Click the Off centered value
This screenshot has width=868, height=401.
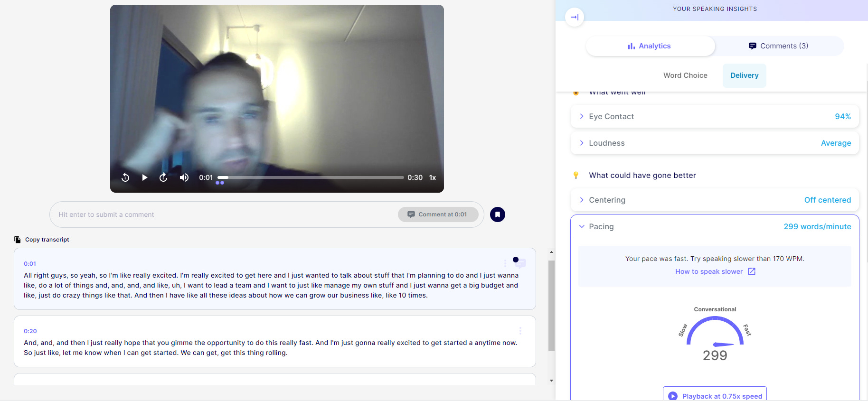(827, 200)
